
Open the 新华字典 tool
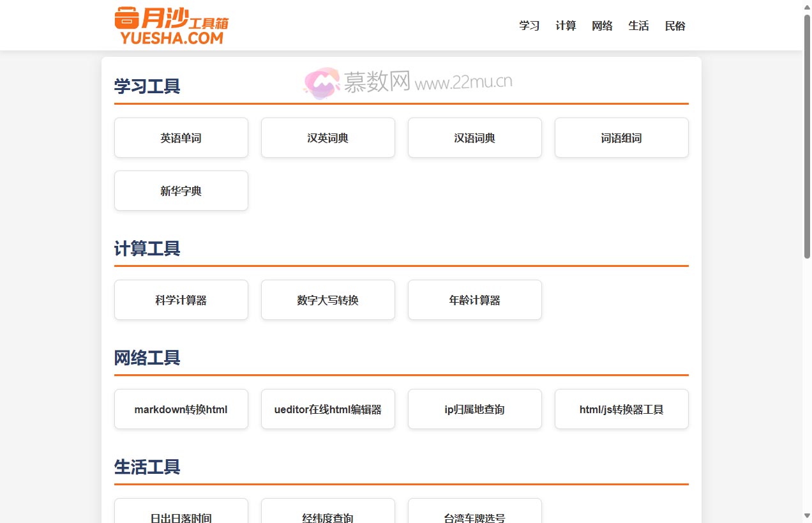tap(181, 190)
